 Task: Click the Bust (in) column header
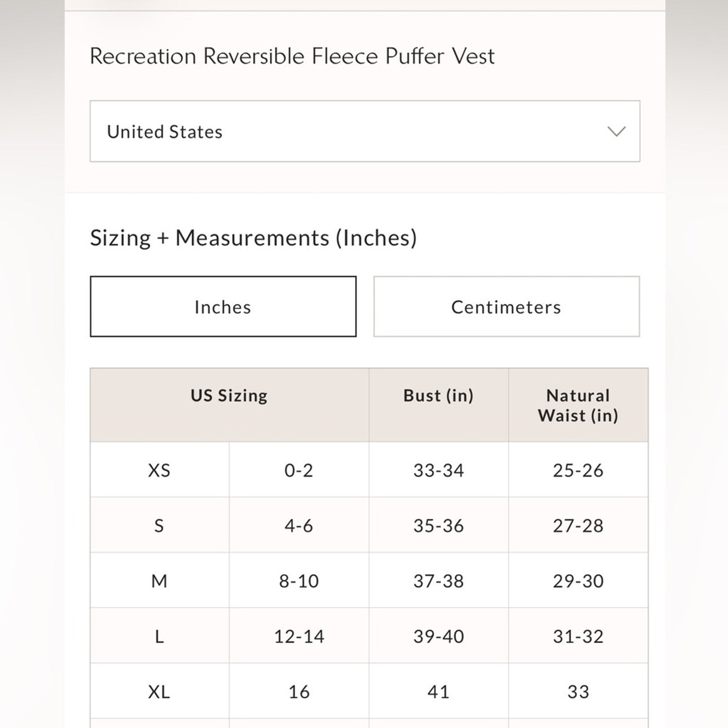pos(438,396)
